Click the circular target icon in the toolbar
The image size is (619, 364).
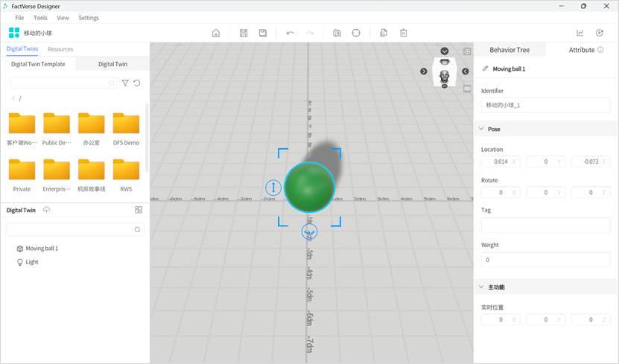(356, 33)
